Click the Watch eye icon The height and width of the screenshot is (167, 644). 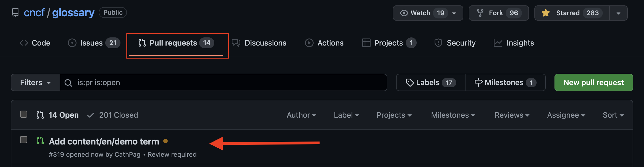click(x=404, y=13)
